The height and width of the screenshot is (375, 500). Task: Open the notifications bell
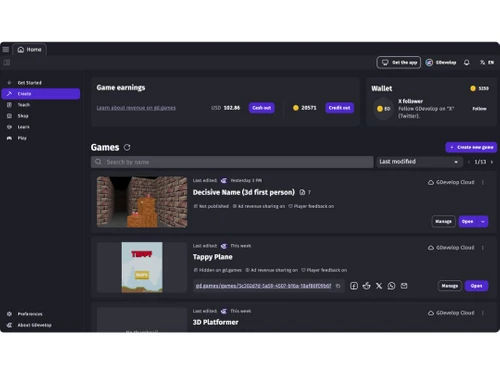coord(467,62)
